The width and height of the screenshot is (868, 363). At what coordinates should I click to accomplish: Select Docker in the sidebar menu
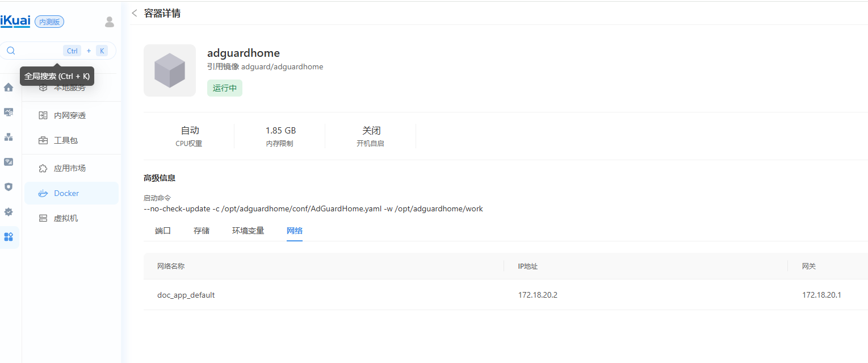(x=72, y=193)
